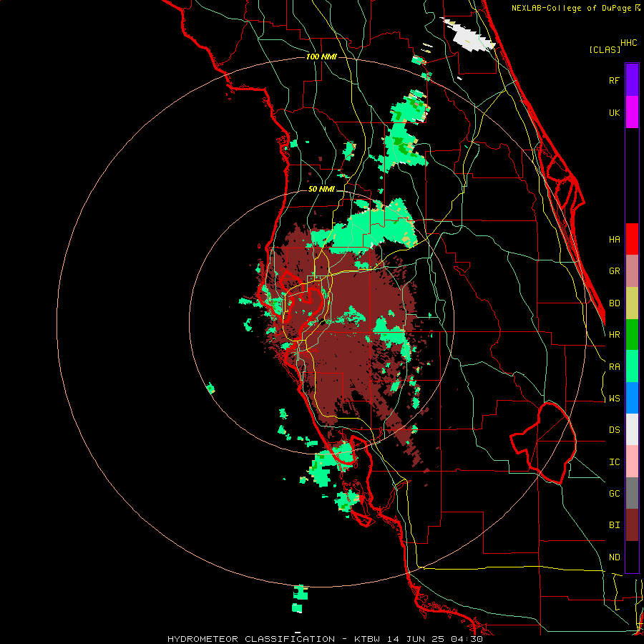Click the GC legend label text
Screen dimensions: 644x644
pyautogui.click(x=614, y=494)
